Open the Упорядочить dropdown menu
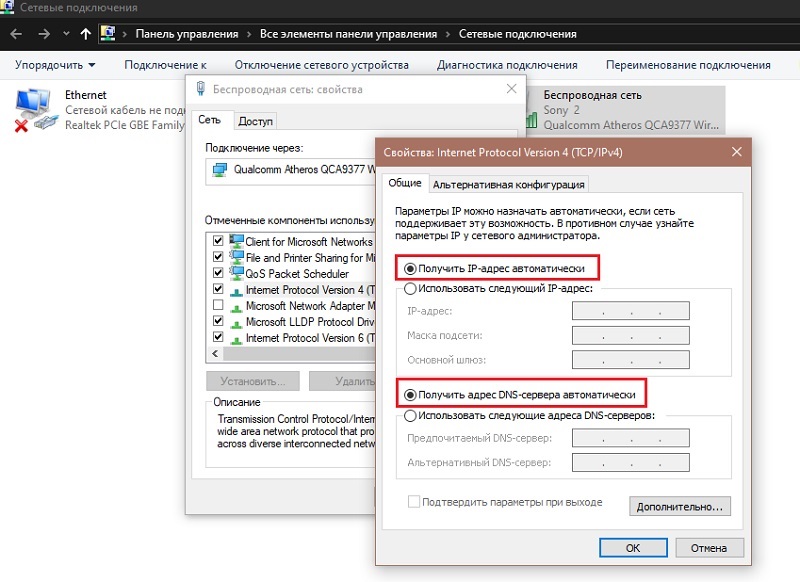The image size is (800, 582). coord(56,65)
